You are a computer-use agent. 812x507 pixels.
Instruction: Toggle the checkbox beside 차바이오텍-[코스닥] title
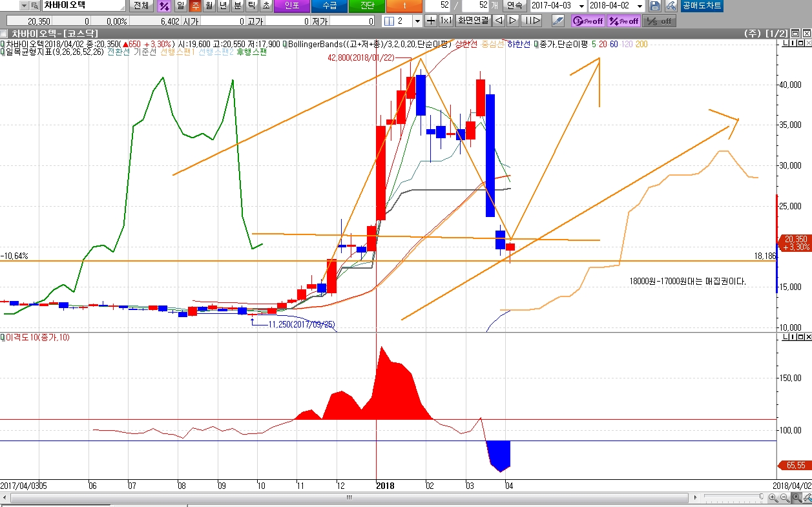tap(5, 33)
